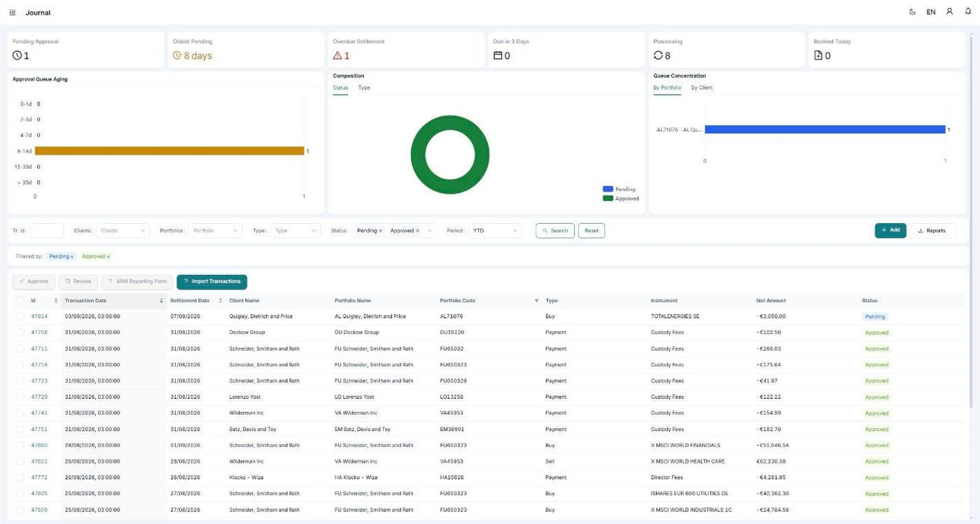Image resolution: width=980 pixels, height=524 pixels.
Task: Open the Clients dropdown
Action: pos(122,230)
